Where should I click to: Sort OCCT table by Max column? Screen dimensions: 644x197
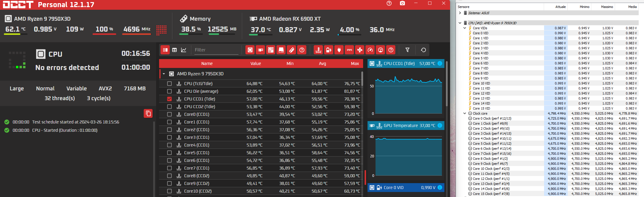point(355,64)
